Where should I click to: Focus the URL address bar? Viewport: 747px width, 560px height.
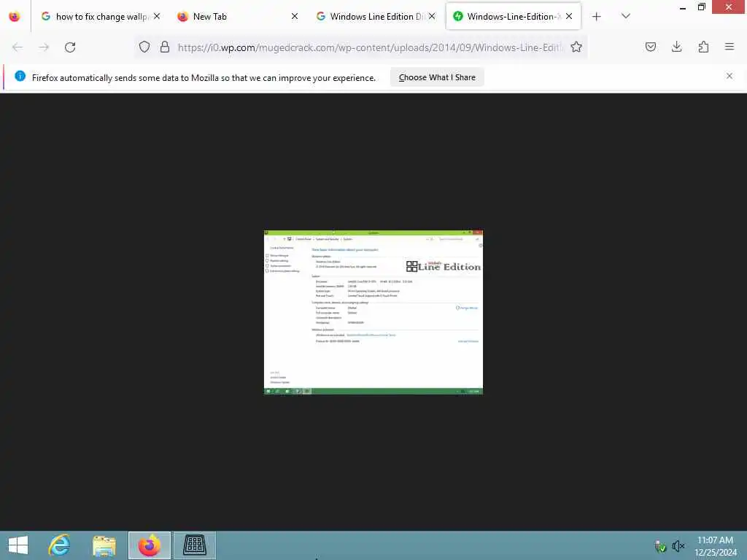370,47
